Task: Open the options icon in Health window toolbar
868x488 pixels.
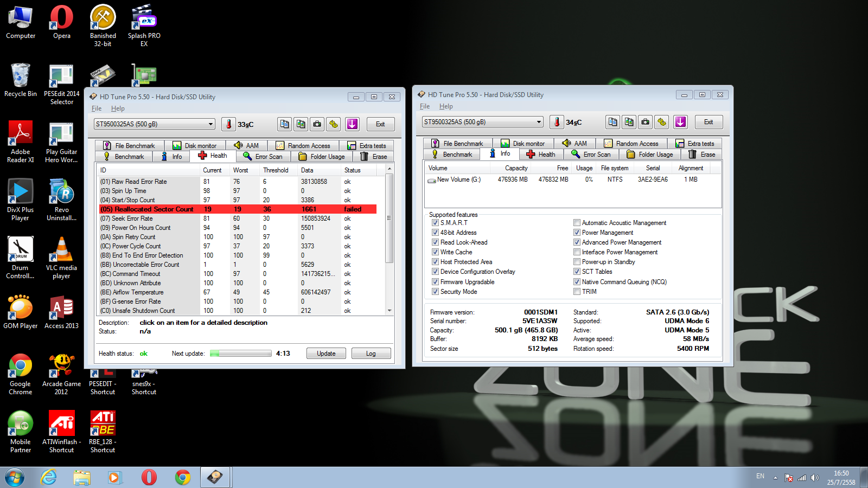Action: click(x=334, y=124)
